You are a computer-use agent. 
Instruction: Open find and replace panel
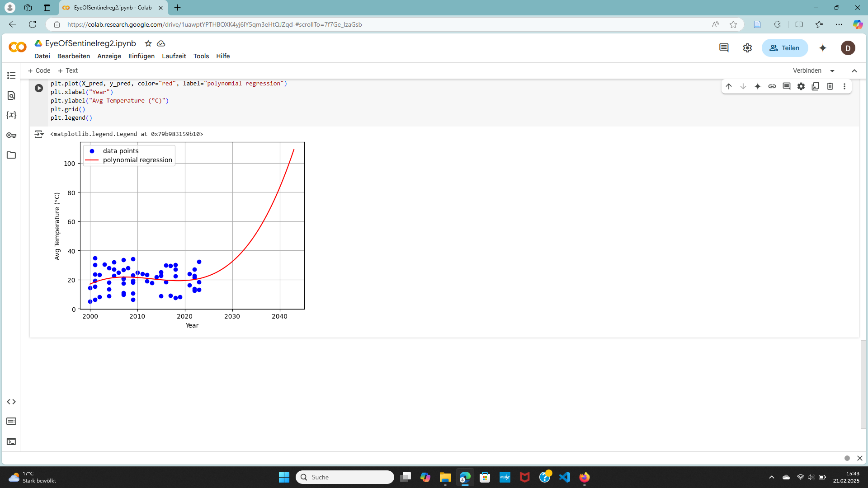11,95
